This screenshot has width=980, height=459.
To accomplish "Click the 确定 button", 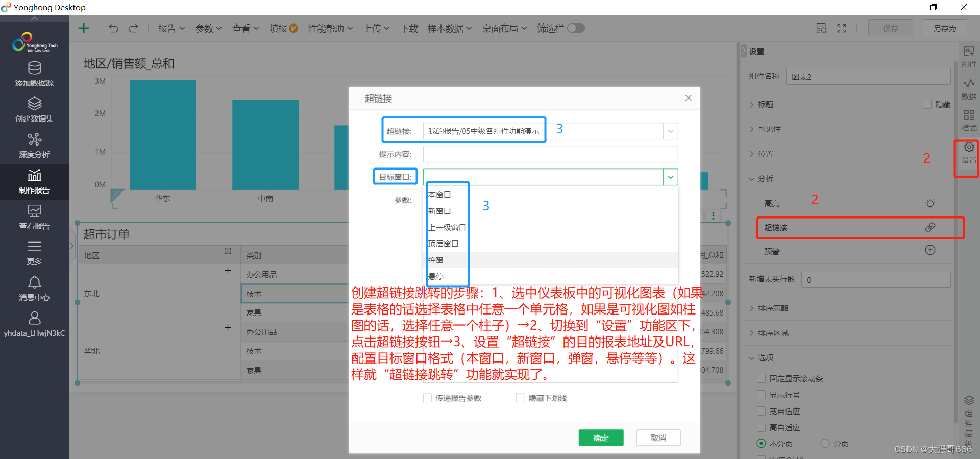I will pyautogui.click(x=601, y=438).
